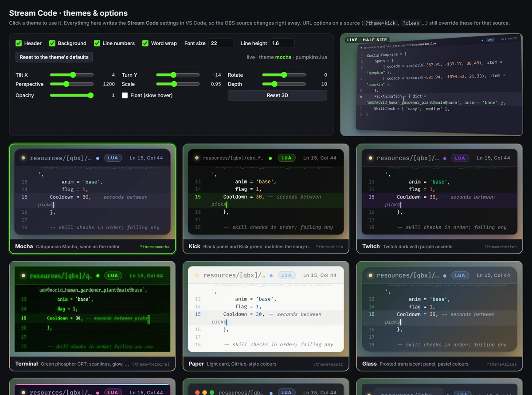Image resolution: width=532 pixels, height=395 pixels.
Task: Click the "?theme=terminal" label text
Action: (151, 364)
